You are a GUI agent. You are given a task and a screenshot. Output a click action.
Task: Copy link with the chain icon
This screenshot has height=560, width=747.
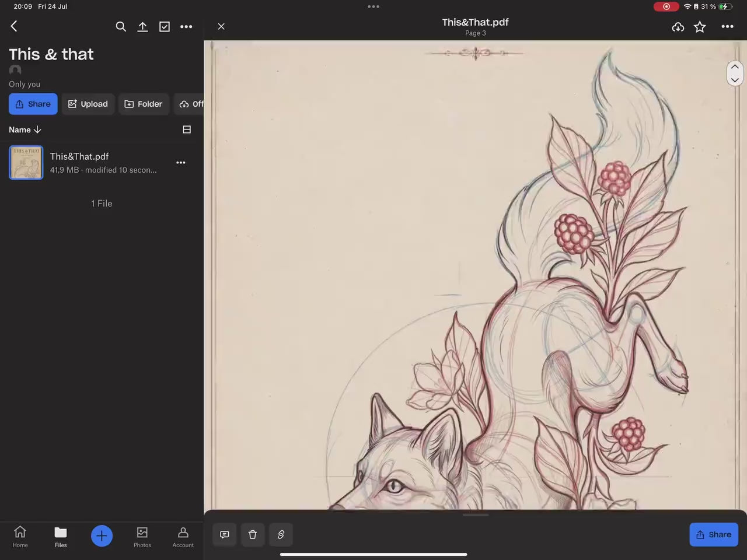(281, 534)
